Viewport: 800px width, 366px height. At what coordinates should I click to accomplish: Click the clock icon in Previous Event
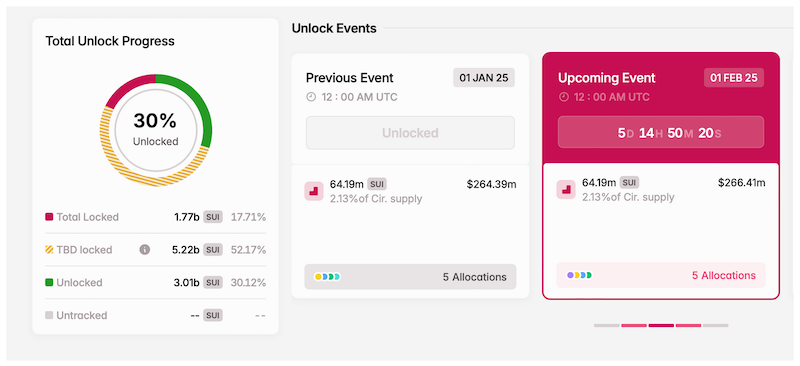point(311,97)
